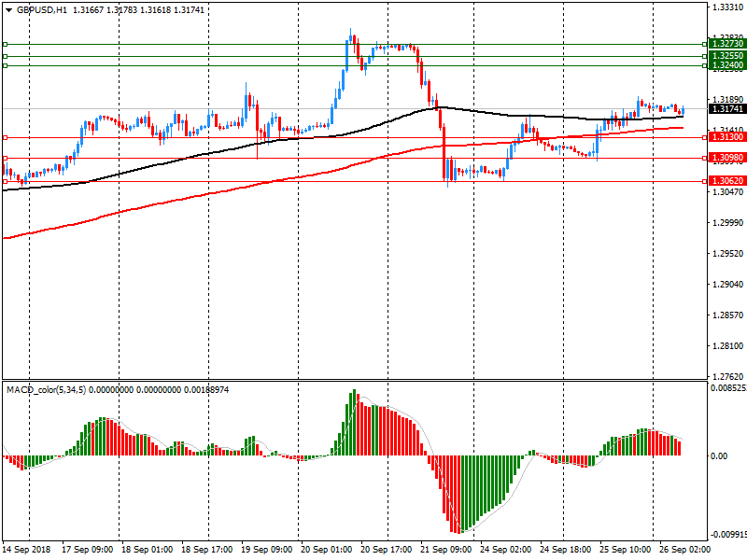The image size is (747, 560).
Task: Click the black current price label 1.31741
Action: point(726,109)
